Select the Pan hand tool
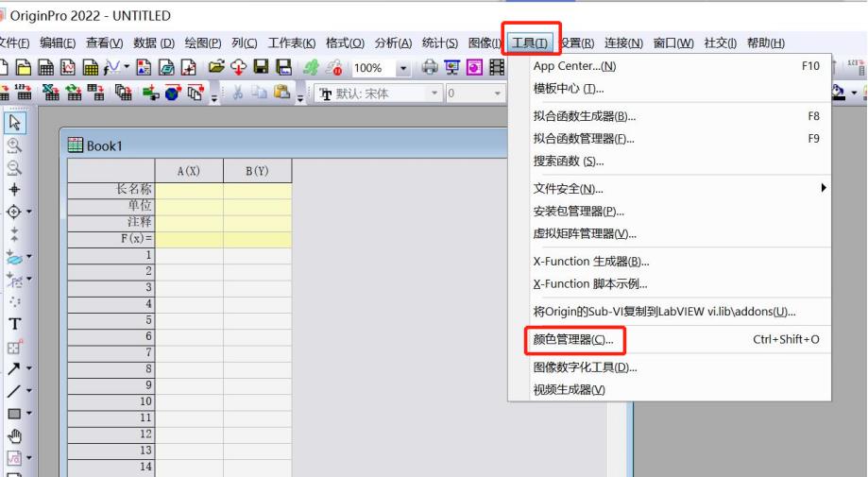This screenshot has height=477, width=868. tap(14, 436)
